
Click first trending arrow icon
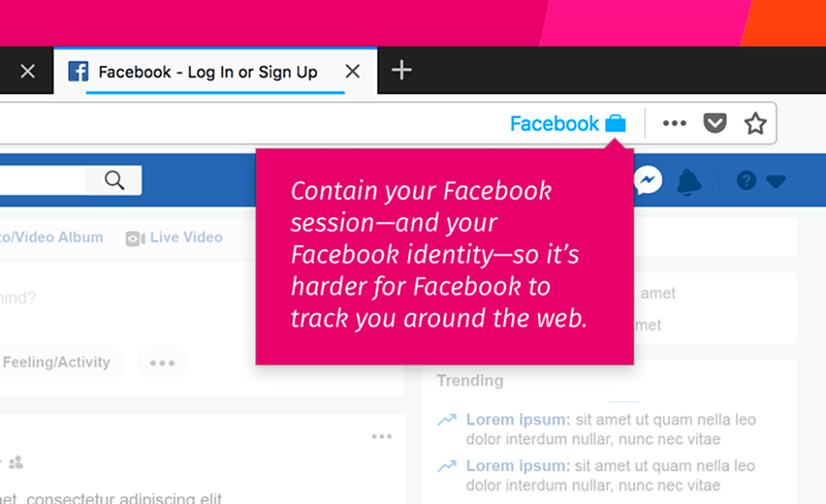pyautogui.click(x=447, y=420)
